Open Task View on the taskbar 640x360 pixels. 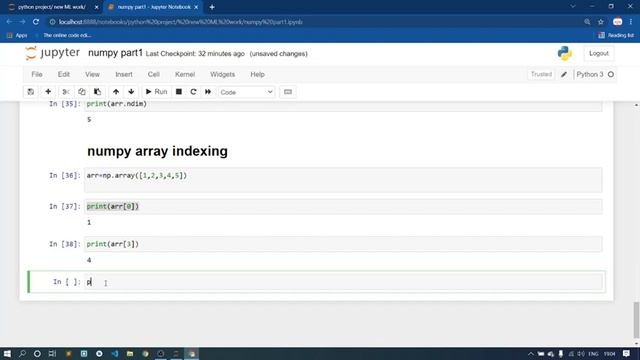pos(52,353)
